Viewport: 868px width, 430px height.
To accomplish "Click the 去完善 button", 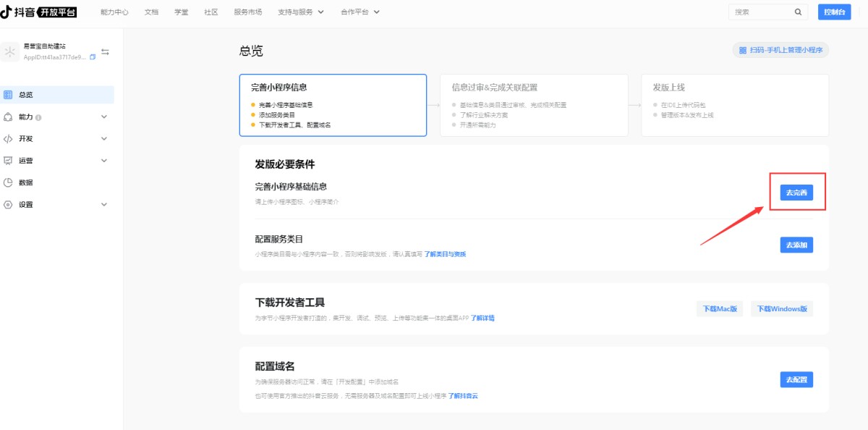I will pyautogui.click(x=796, y=193).
